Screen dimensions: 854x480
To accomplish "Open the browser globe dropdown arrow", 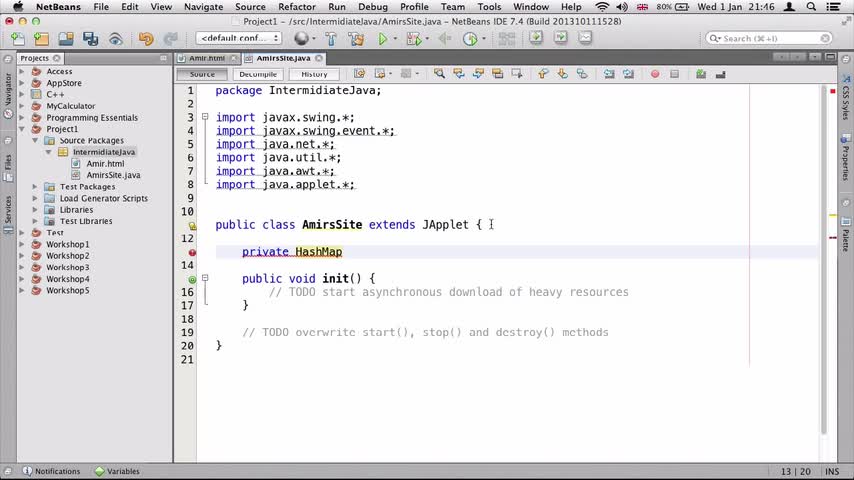I will point(314,39).
